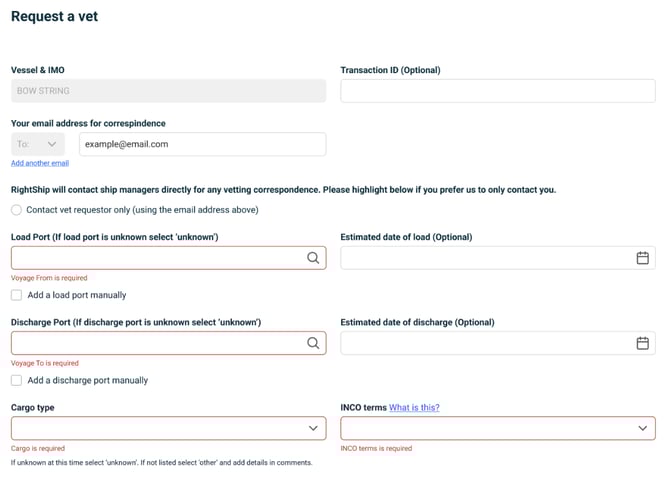Click the Add another email link

40,163
